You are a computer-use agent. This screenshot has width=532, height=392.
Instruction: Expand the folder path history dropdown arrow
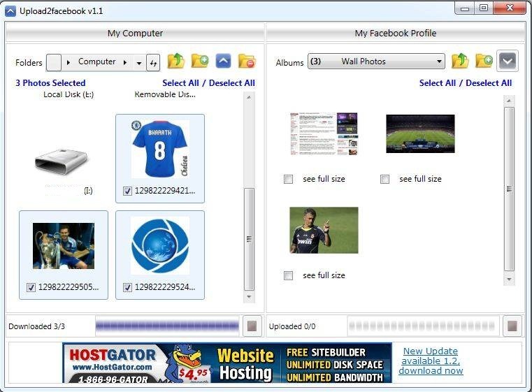[x=139, y=63]
